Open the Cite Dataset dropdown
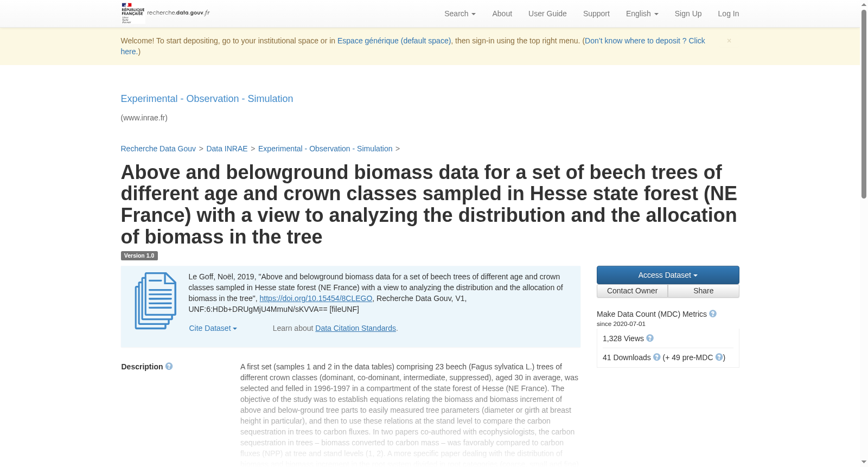The width and height of the screenshot is (868, 467). click(213, 328)
